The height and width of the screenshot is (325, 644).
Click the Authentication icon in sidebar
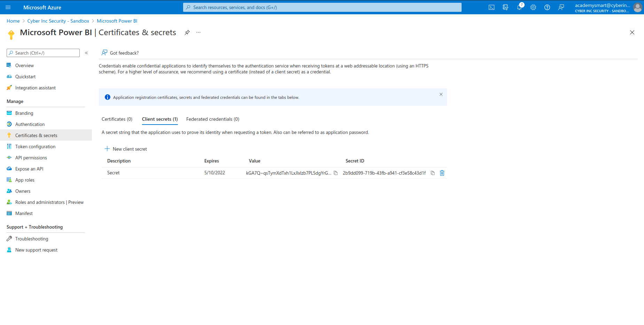click(x=9, y=124)
